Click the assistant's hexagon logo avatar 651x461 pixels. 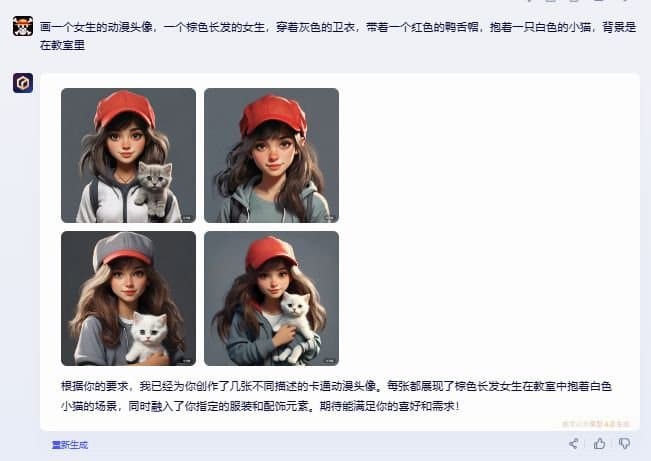(x=23, y=83)
